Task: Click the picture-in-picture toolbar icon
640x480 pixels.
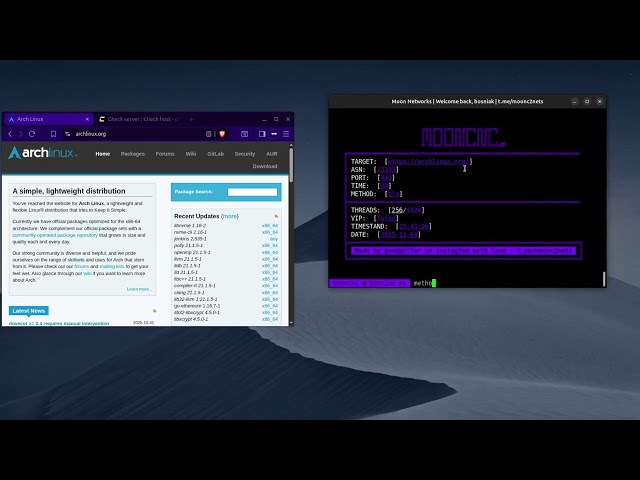Action: point(244,134)
